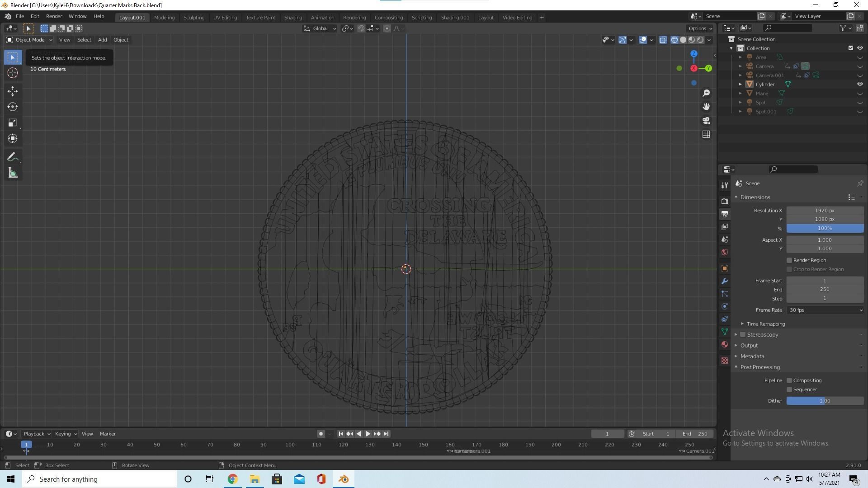The width and height of the screenshot is (868, 488).
Task: Expand the Cylinder item in outliner
Action: tap(741, 84)
